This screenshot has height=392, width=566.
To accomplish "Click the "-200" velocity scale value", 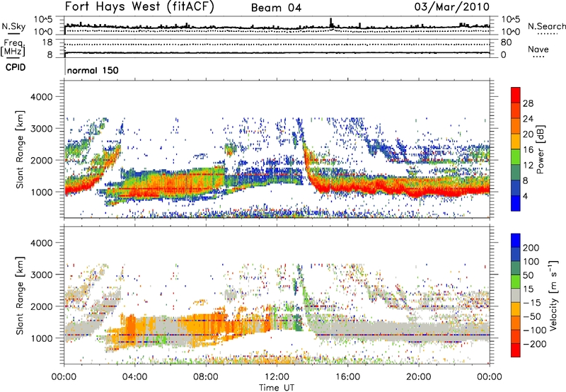I will 535,344.
